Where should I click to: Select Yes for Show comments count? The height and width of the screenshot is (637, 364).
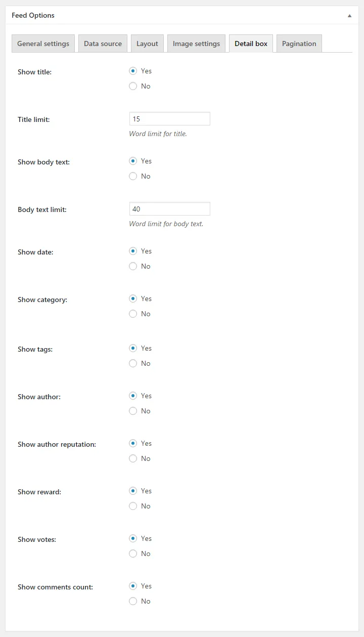click(x=133, y=586)
